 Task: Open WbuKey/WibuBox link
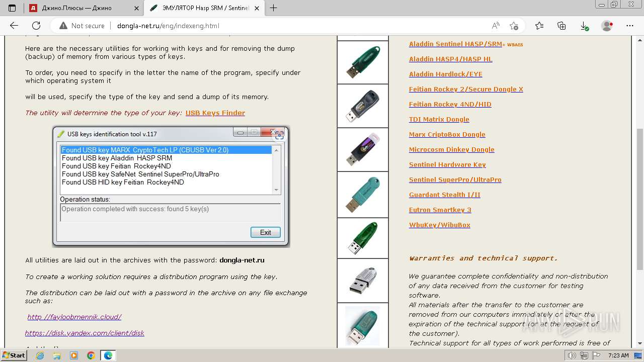[440, 225]
